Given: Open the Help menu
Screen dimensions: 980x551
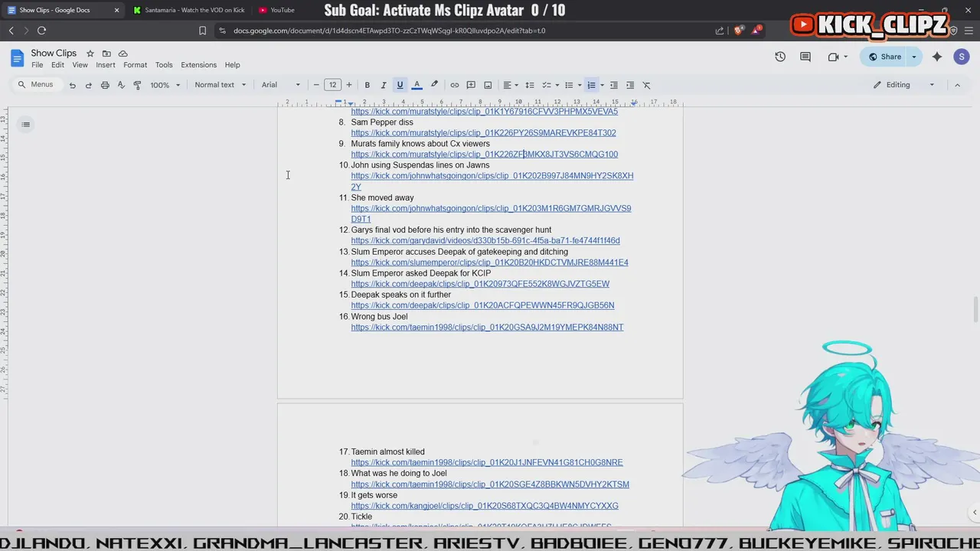Looking at the screenshot, I should coord(232,65).
